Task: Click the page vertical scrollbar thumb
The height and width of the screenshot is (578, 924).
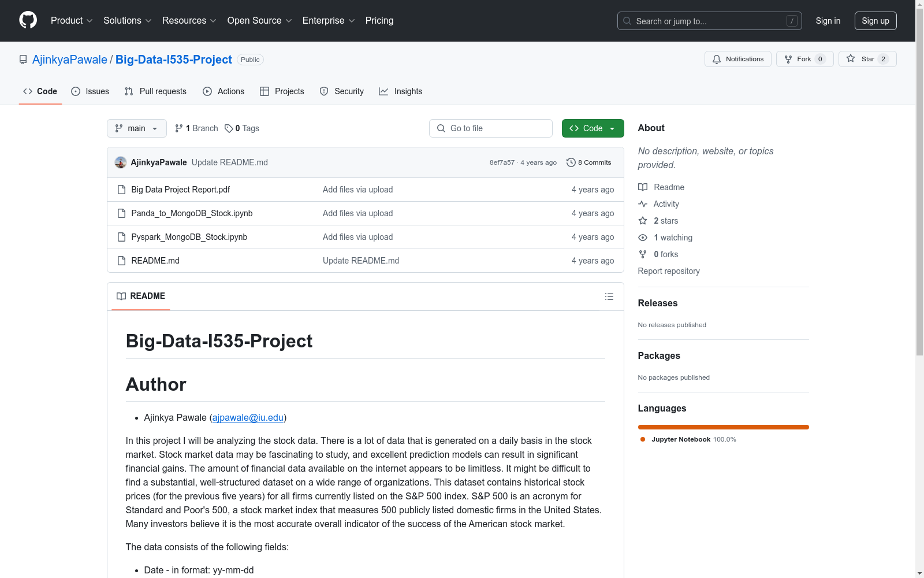Action: (919, 182)
